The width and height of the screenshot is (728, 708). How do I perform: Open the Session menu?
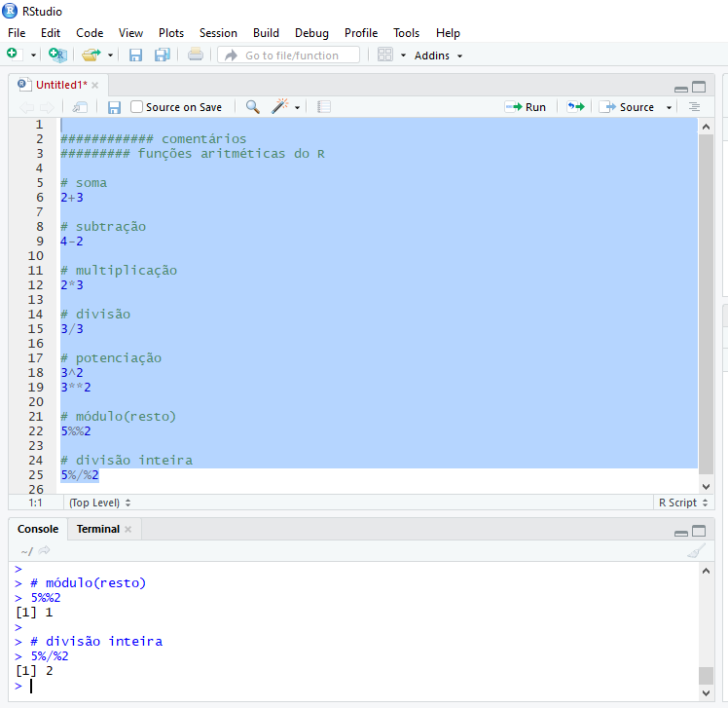coord(218,33)
